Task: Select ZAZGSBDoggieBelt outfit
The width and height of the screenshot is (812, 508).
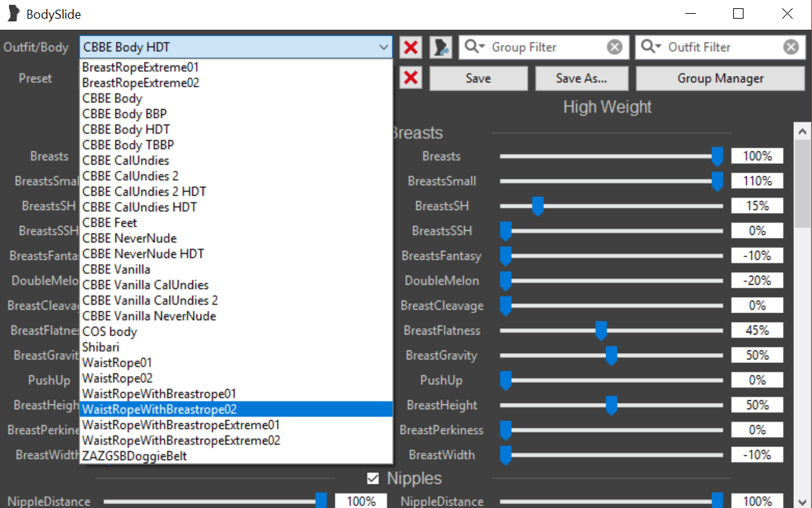Action: coord(236,455)
